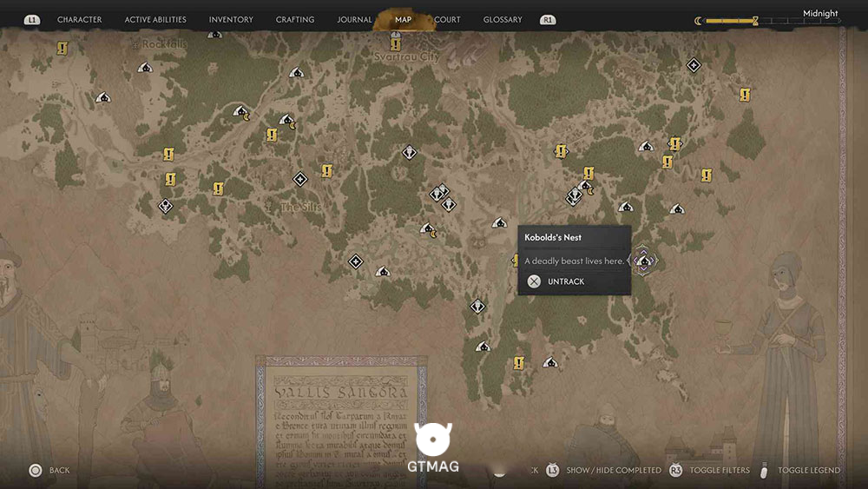Select the highlighted Map tab

click(x=403, y=19)
